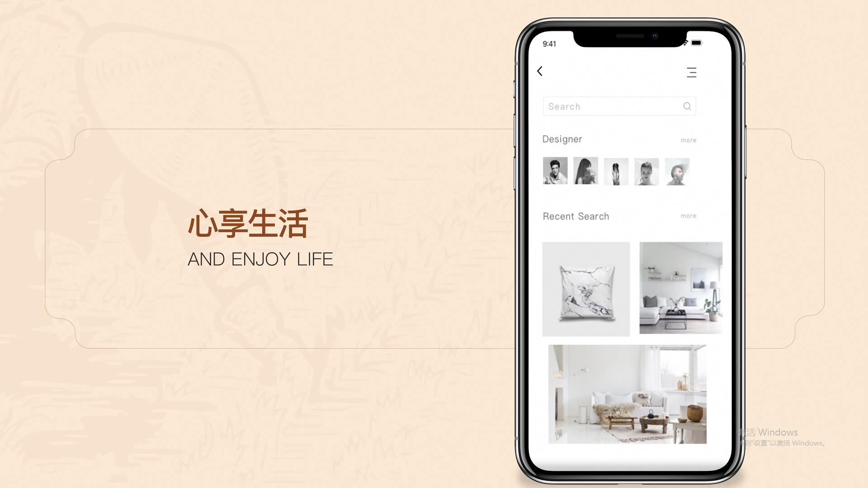
Task: Tap the first designer profile icon
Action: coord(554,171)
